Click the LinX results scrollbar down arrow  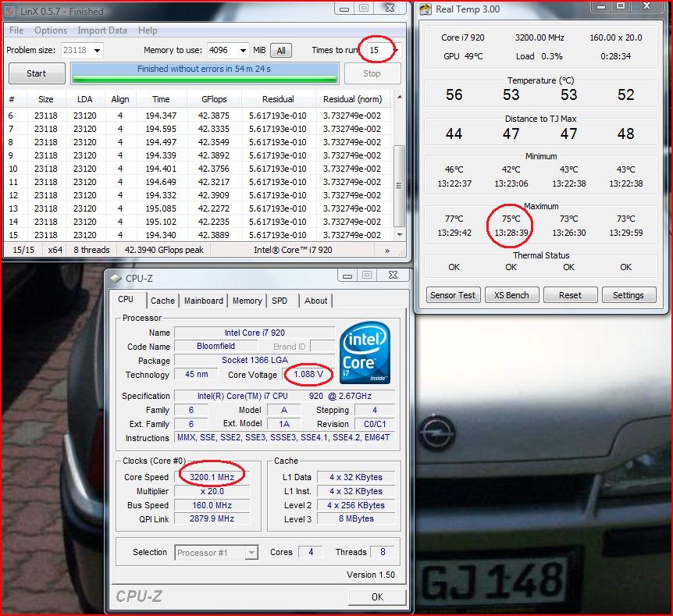[400, 234]
